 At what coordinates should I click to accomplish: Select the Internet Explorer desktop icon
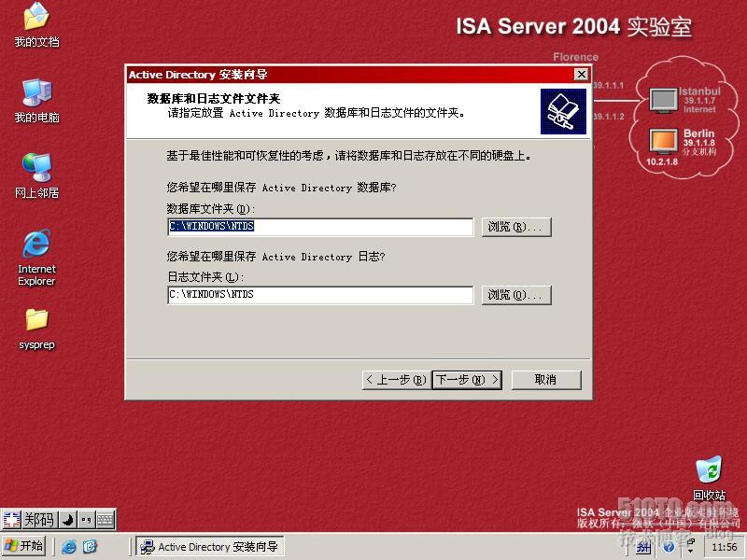36,258
